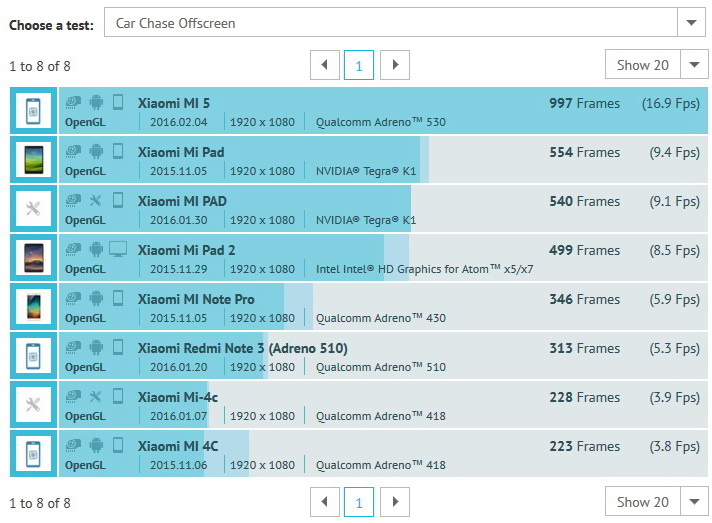Click tools icon in Xiaomi Mi-4c row

(x=95, y=396)
